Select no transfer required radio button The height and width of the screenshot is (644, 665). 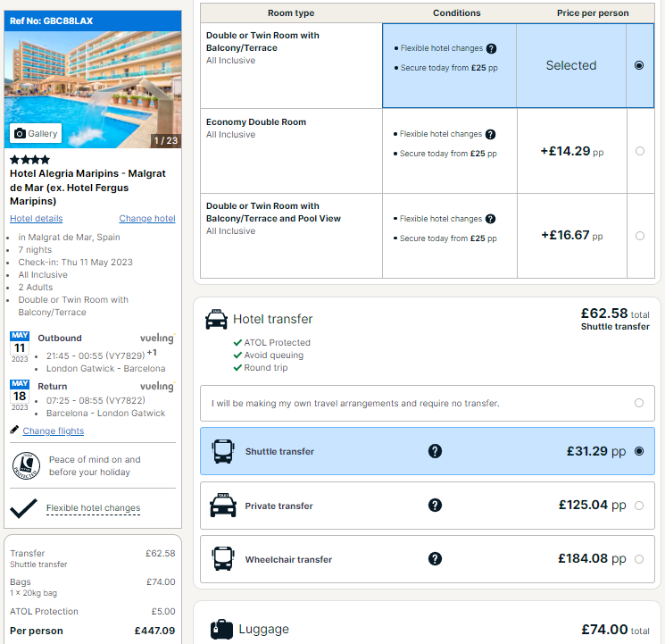tap(639, 403)
